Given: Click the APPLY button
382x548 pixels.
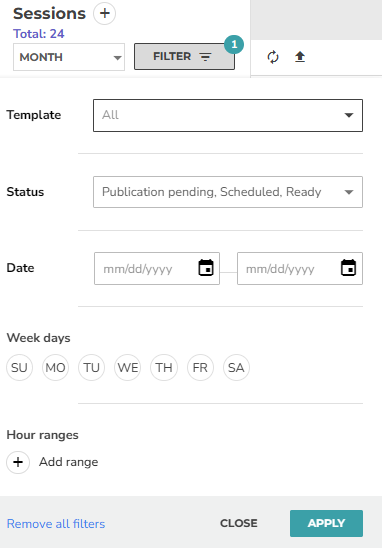Looking at the screenshot, I should pyautogui.click(x=326, y=523).
